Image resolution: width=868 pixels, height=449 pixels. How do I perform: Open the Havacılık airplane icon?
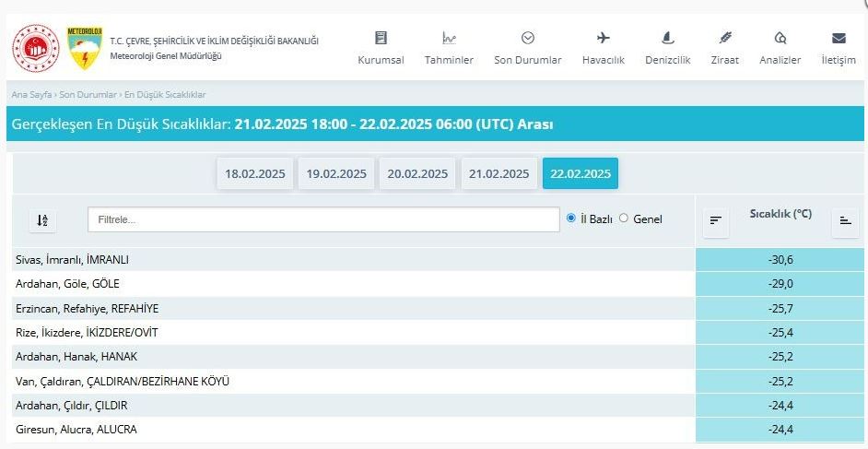604,39
